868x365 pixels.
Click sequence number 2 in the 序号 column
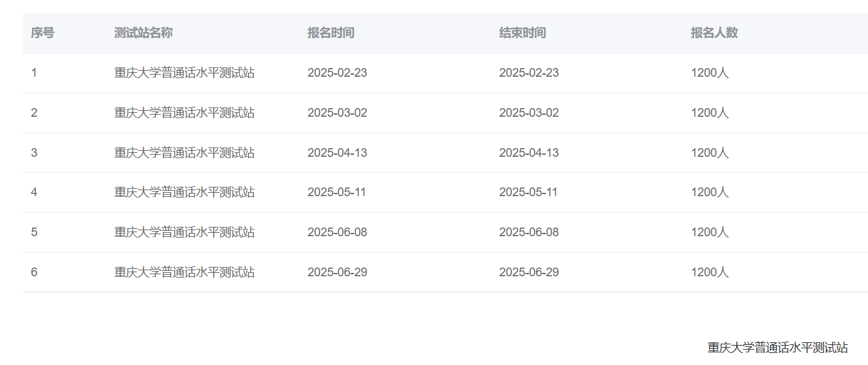pos(34,113)
